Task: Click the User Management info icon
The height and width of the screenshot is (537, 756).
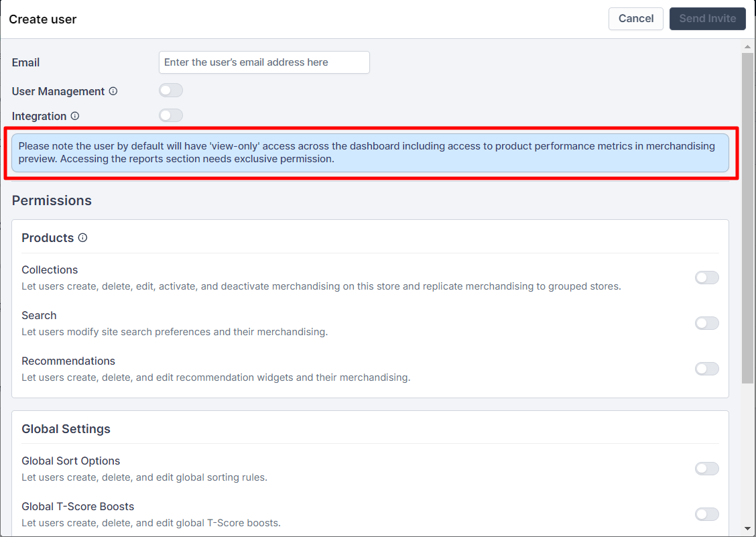Action: tap(113, 91)
